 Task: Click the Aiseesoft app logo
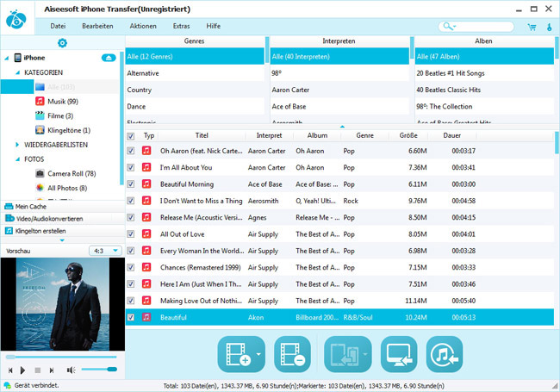coord(16,19)
